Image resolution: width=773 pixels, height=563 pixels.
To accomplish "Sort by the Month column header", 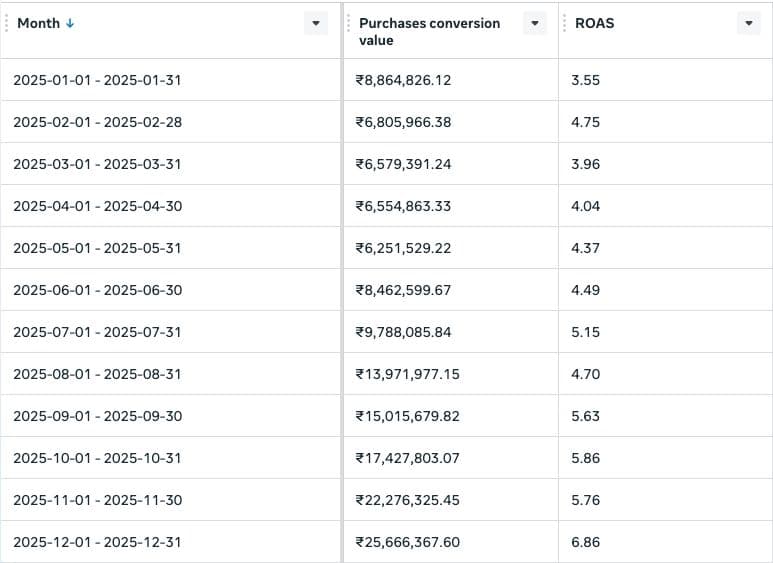I will point(37,23).
